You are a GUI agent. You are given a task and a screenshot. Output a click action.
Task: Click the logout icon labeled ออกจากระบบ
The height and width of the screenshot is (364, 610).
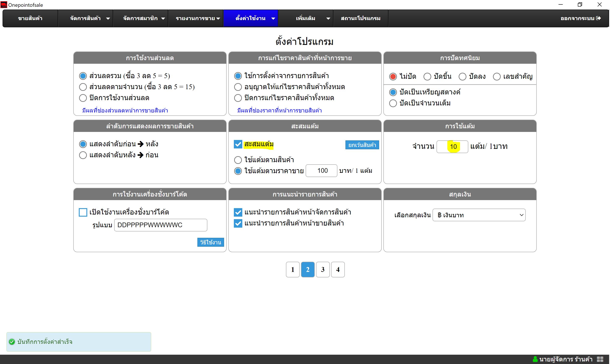599,18
